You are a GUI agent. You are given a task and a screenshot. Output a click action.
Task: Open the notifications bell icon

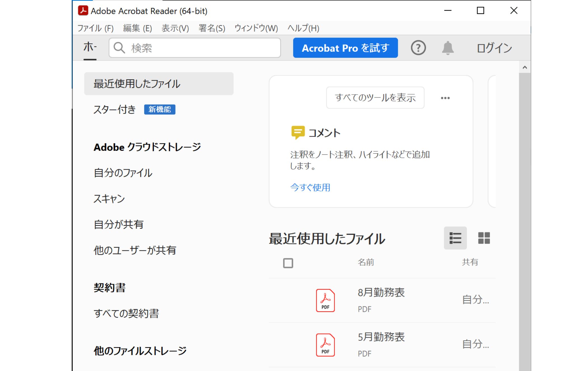click(448, 48)
